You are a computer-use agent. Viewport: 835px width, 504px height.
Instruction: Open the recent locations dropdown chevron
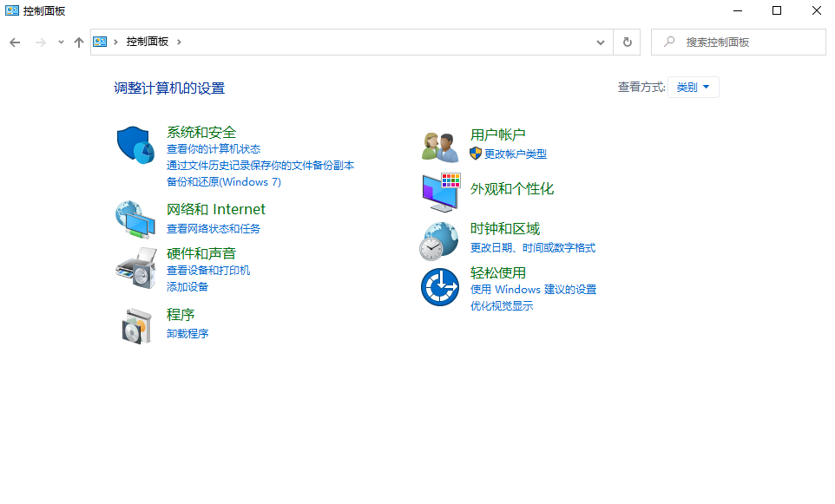(61, 42)
